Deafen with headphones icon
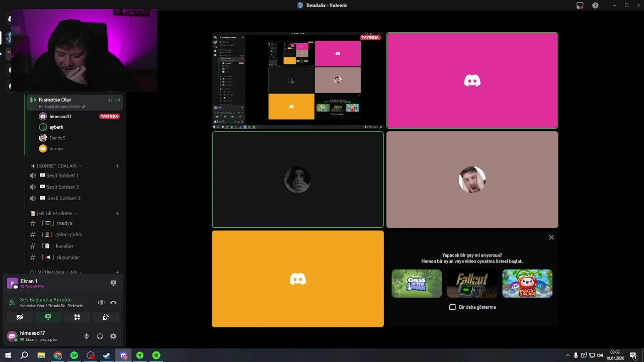This screenshot has height=362, width=644. click(x=100, y=336)
